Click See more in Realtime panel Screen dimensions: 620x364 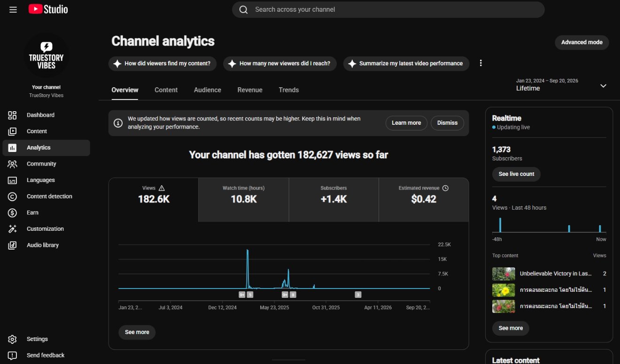[x=511, y=328]
